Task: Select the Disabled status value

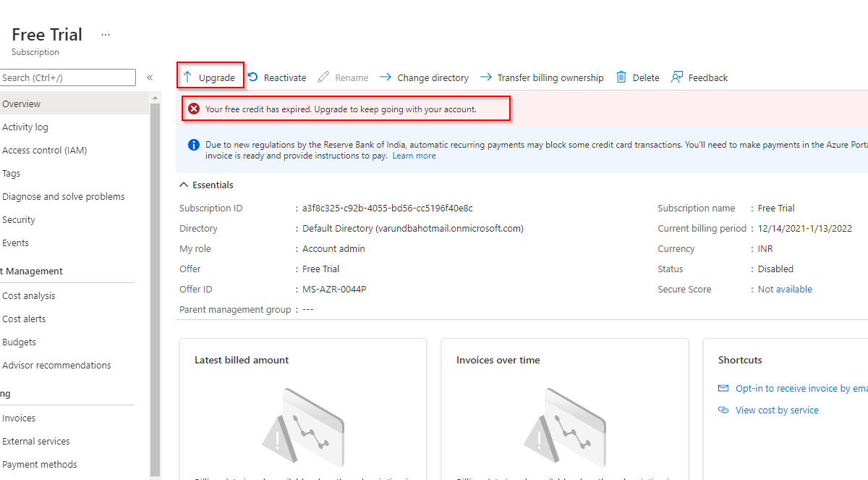Action: pos(775,269)
